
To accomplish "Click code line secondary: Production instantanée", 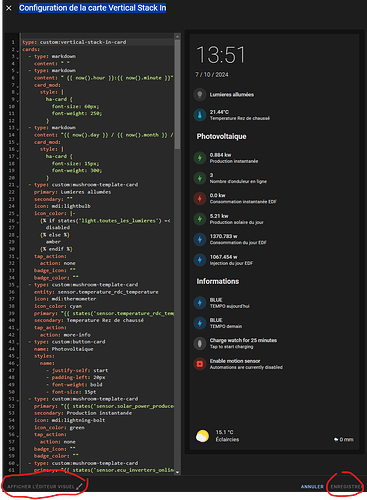I will (x=83, y=413).
